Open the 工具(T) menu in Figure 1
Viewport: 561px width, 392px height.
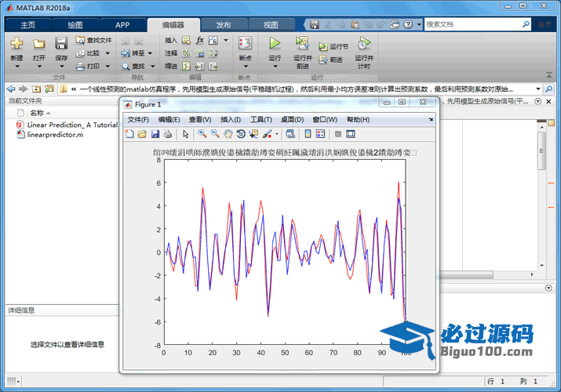pyautogui.click(x=261, y=120)
